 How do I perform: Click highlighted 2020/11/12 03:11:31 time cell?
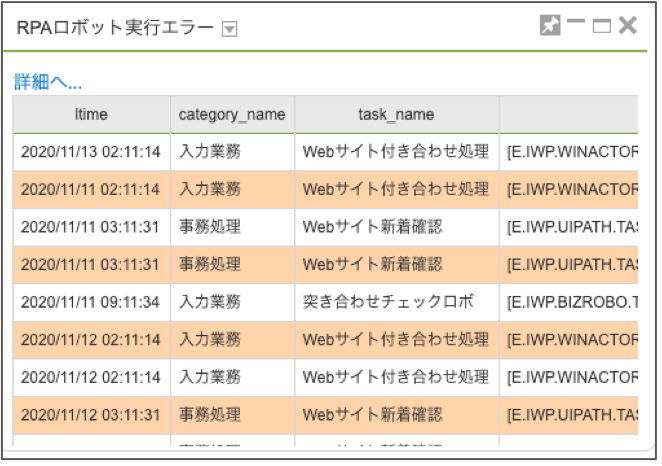[92, 415]
